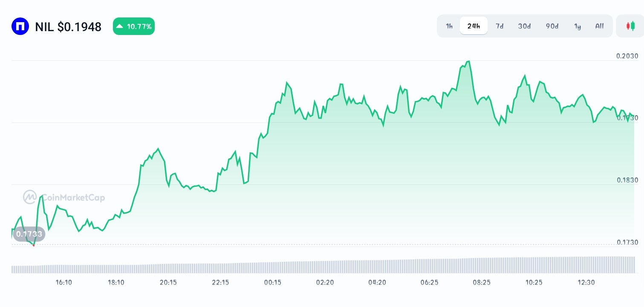644x307 pixels.
Task: Click the 0.1730 y-axis label
Action: click(x=627, y=242)
